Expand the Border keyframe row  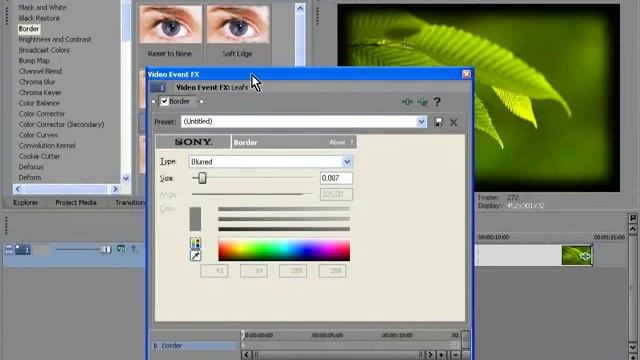pyautogui.click(x=156, y=346)
